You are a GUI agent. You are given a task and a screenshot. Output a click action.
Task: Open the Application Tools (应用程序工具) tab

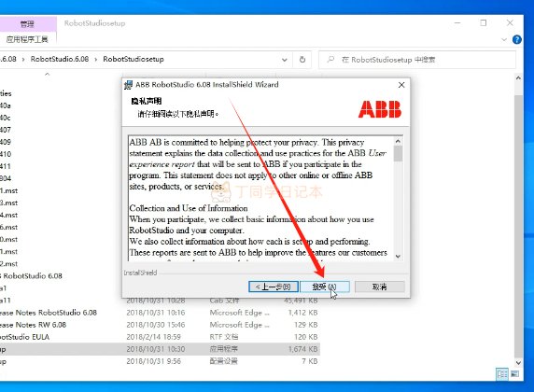[x=27, y=39]
